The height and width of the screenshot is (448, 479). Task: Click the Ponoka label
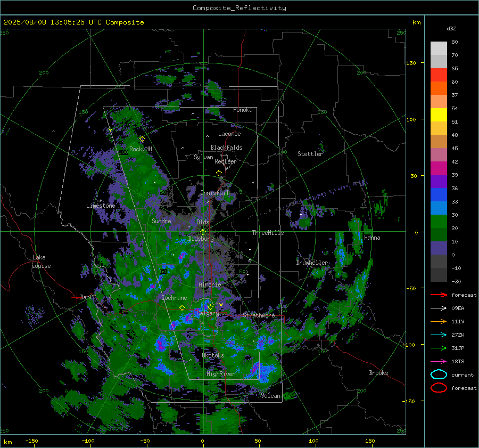coord(243,110)
